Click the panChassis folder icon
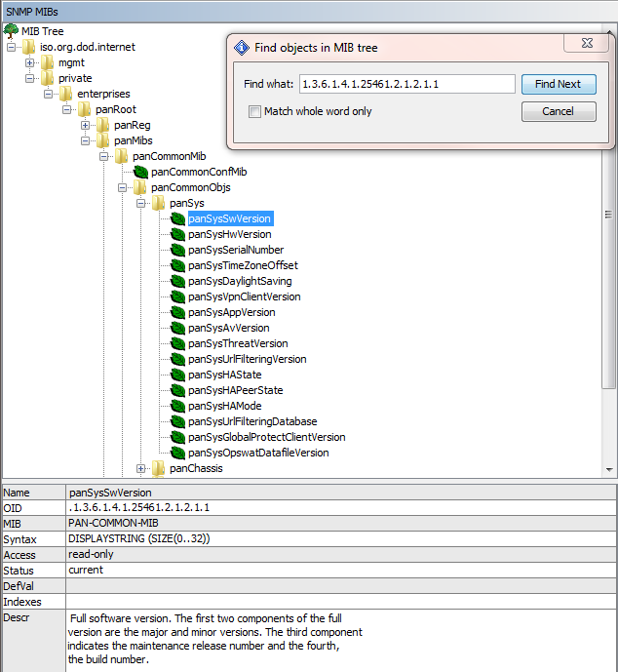Screen dimensions: 618x672 click(159, 468)
